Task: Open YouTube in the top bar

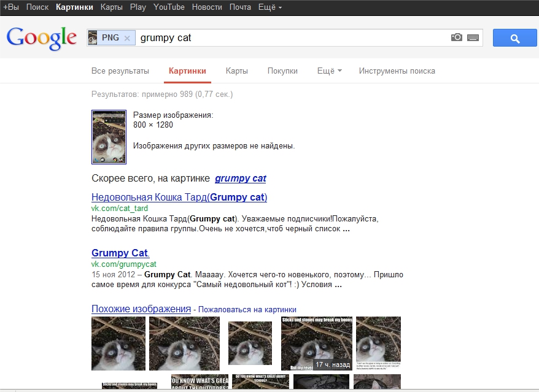Action: (169, 7)
